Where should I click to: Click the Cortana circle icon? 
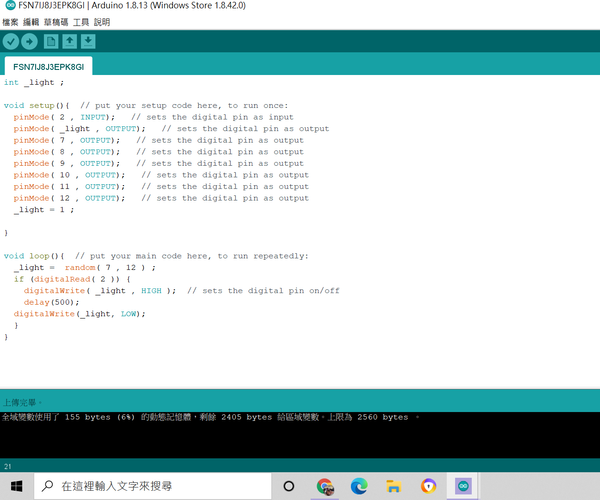[x=289, y=486]
